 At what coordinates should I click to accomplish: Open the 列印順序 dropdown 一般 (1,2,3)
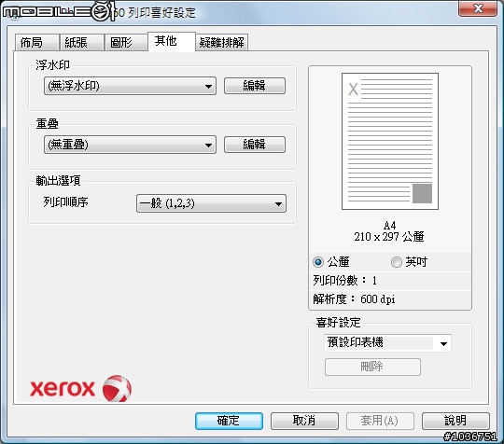tap(211, 203)
